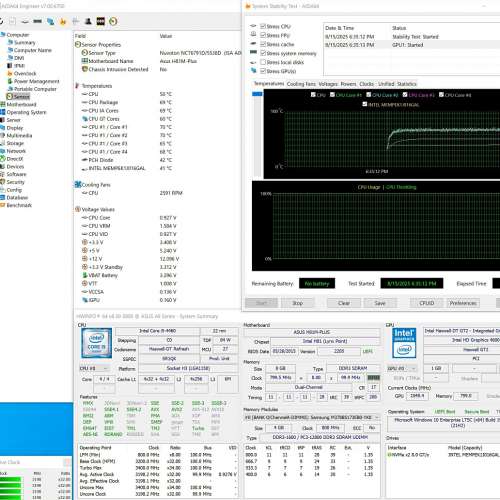Toggle CPU Core #1 graph checkbox
This screenshot has height=500, width=500.
(x=332, y=95)
